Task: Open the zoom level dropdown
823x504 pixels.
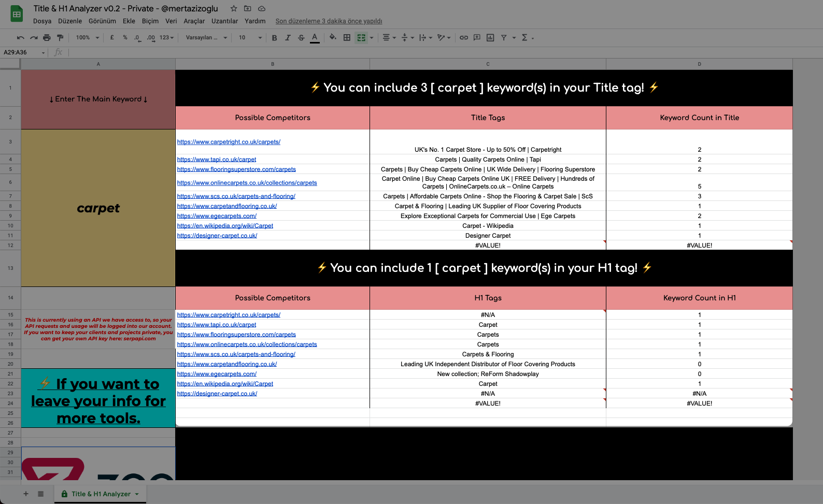Action: (x=88, y=37)
